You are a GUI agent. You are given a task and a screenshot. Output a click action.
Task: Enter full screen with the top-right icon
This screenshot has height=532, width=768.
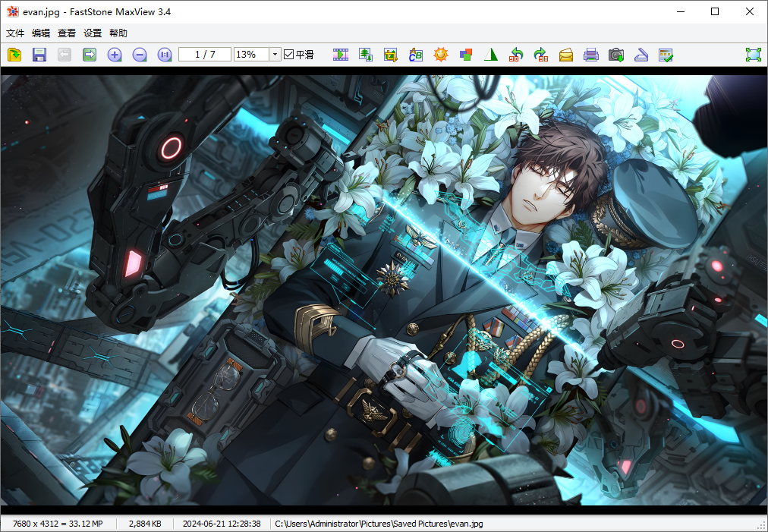(753, 55)
